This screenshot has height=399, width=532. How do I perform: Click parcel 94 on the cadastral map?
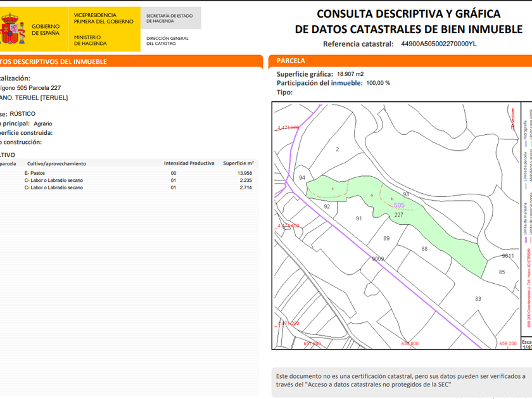click(302, 178)
